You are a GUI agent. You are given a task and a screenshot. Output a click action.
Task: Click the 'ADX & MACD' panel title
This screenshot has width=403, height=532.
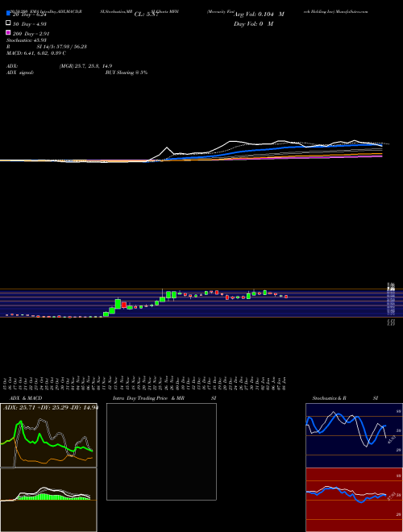click(x=26, y=398)
